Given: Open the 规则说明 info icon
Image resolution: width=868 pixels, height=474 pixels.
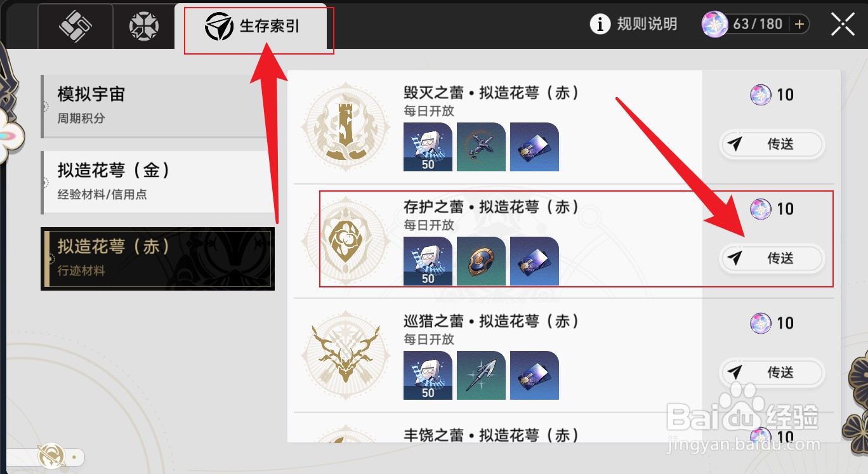Looking at the screenshot, I should (x=600, y=24).
